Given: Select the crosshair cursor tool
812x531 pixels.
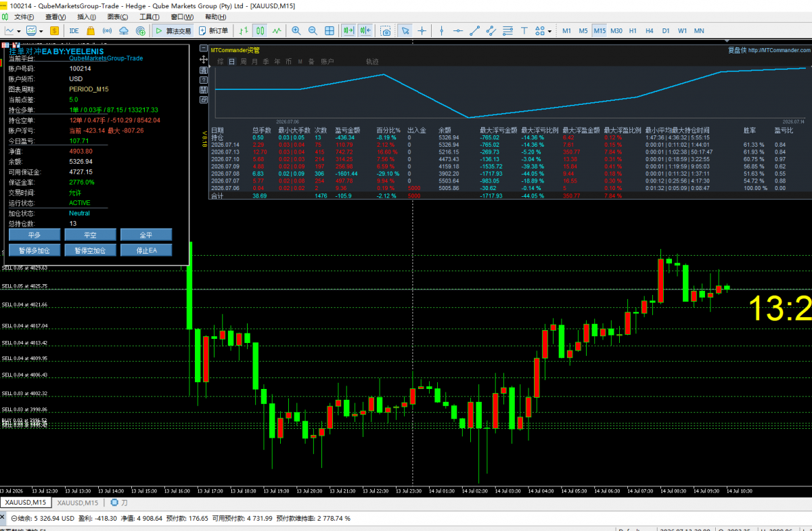Looking at the screenshot, I should (422, 30).
